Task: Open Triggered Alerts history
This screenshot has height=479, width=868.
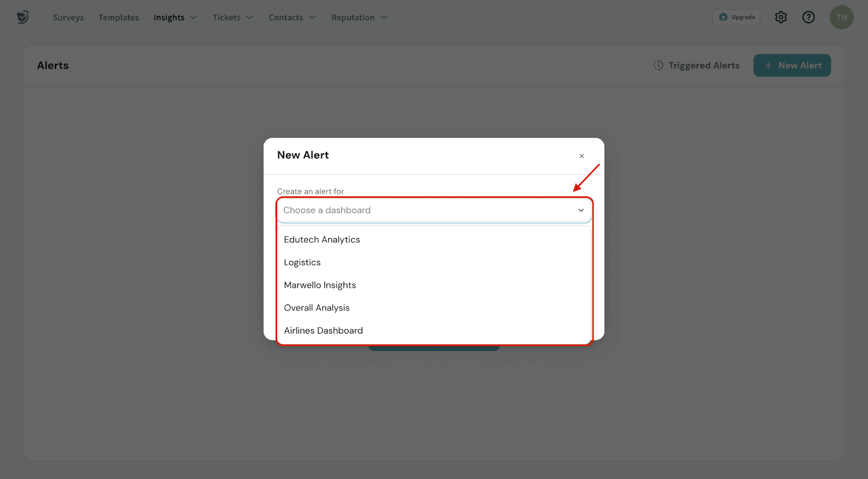Action: click(697, 66)
